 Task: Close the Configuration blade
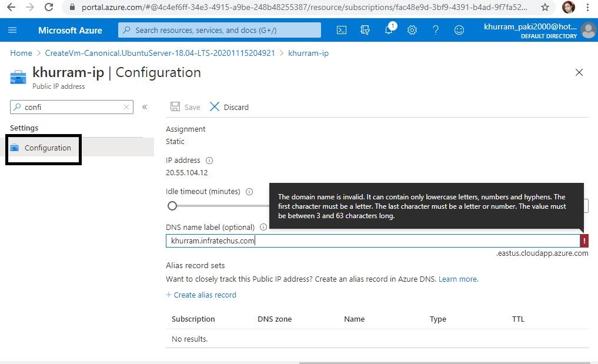click(x=579, y=72)
